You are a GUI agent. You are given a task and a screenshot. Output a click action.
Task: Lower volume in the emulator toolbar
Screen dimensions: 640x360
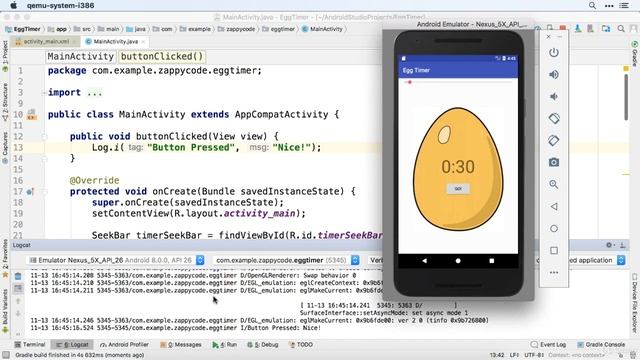point(553,97)
